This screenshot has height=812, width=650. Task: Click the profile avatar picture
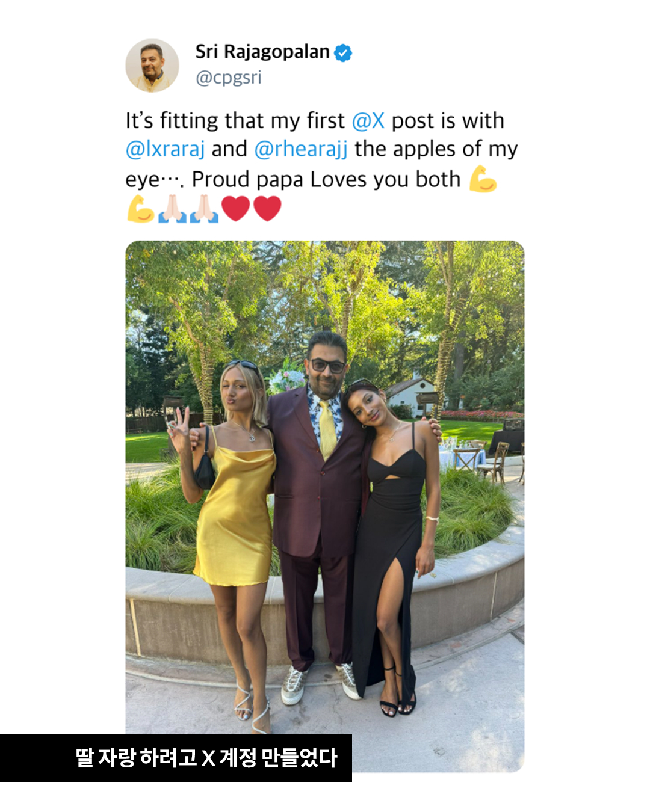coord(152,66)
